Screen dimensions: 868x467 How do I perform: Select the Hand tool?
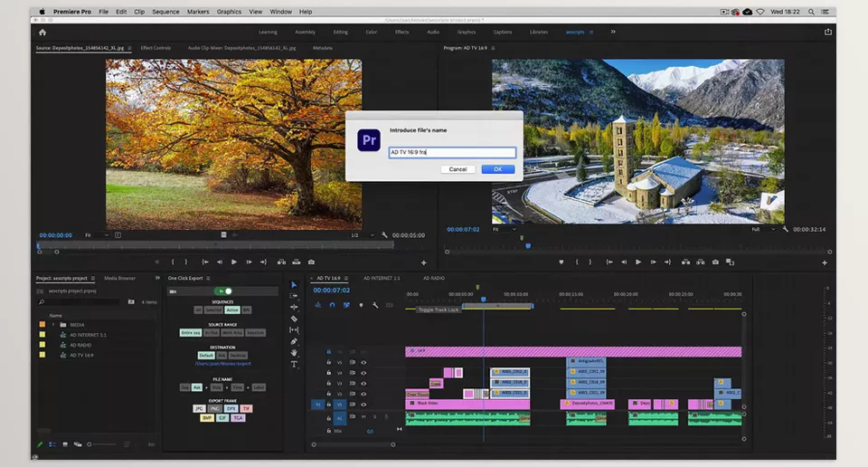coord(294,352)
